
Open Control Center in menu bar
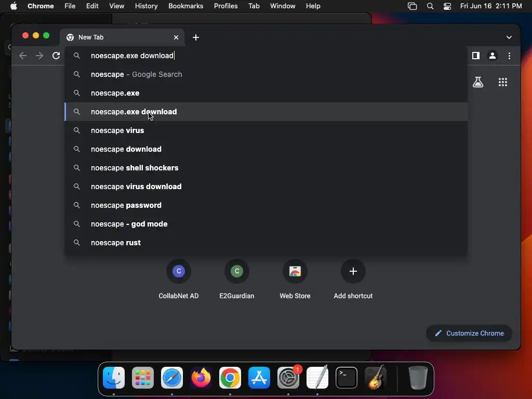pos(447,6)
